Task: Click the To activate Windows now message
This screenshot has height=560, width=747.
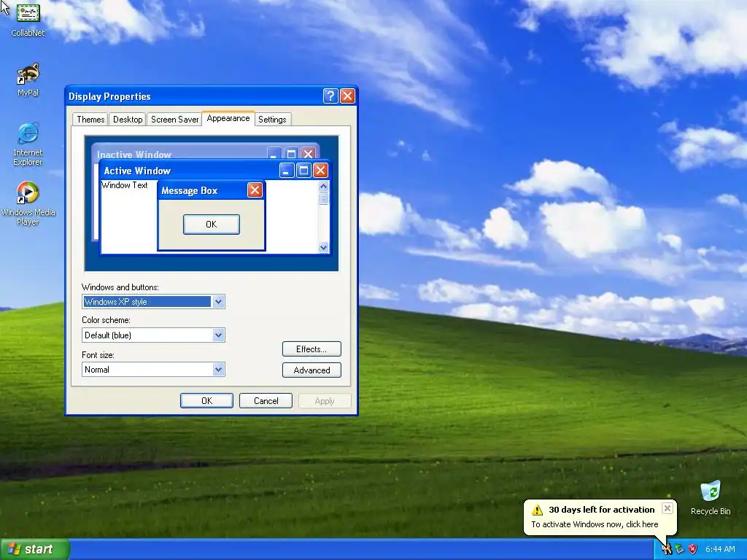Action: pos(595,524)
